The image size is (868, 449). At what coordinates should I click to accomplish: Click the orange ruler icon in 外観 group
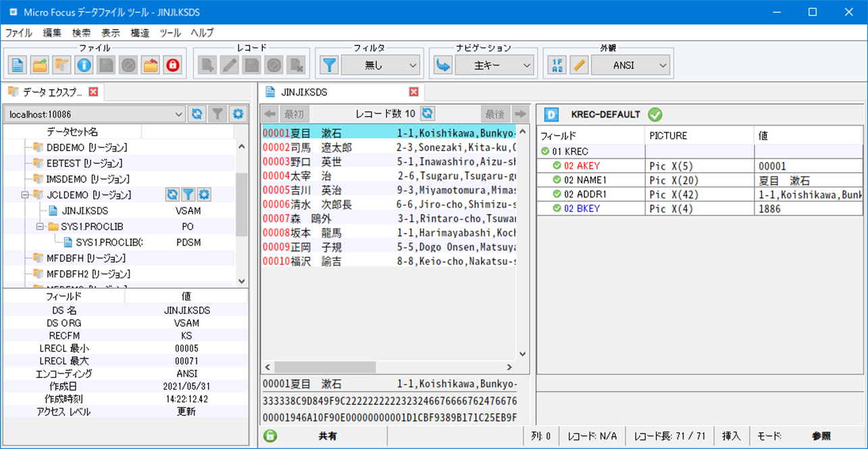click(x=579, y=65)
